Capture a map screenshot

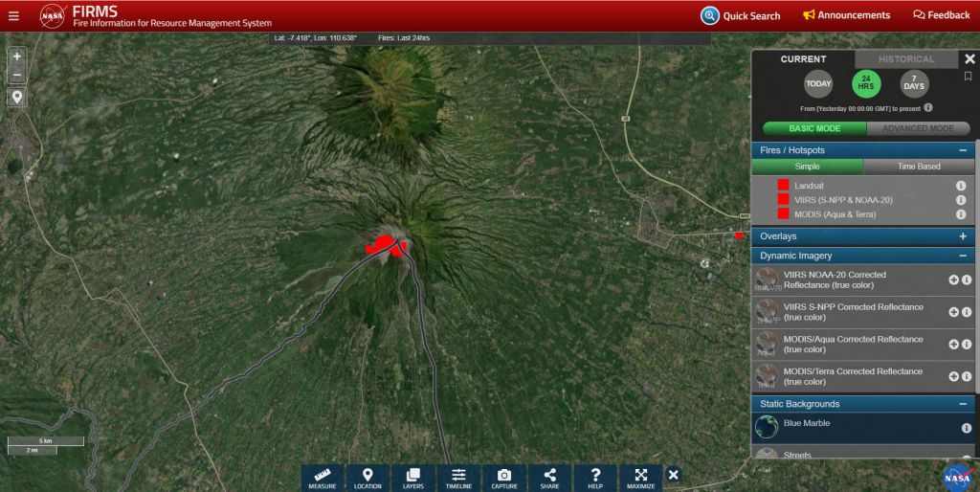tap(503, 478)
